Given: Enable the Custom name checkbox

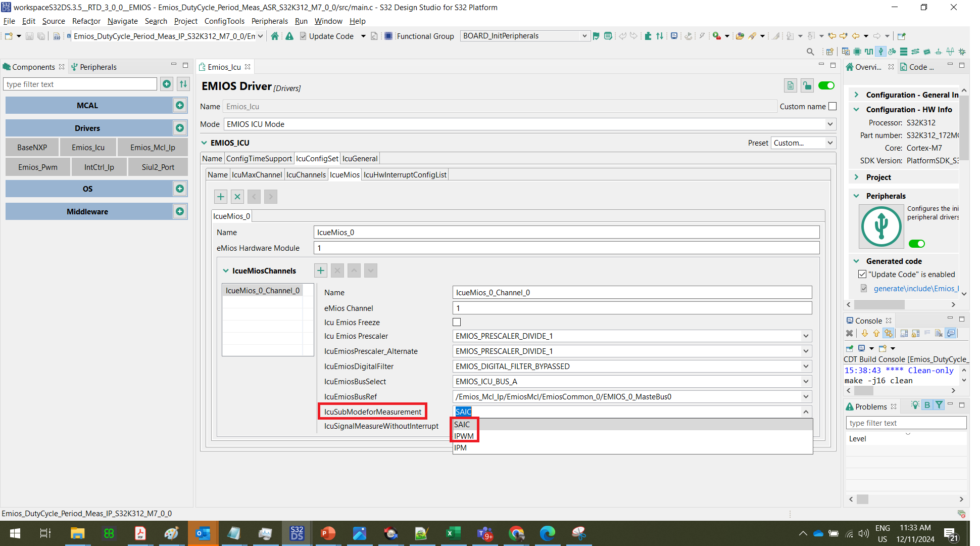Looking at the screenshot, I should pyautogui.click(x=832, y=106).
